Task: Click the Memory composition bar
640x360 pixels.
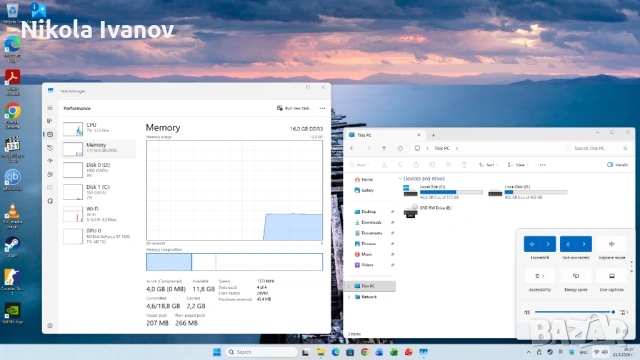Action: [234, 262]
